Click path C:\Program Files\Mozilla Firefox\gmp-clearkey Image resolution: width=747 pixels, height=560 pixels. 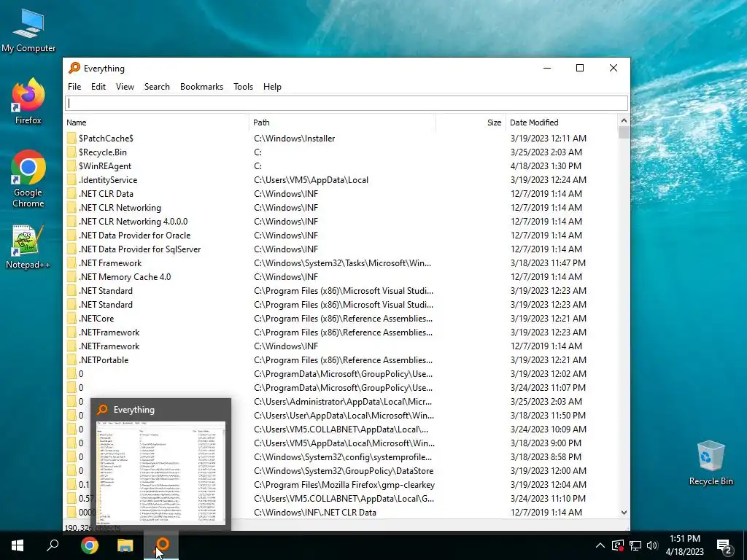tap(344, 485)
